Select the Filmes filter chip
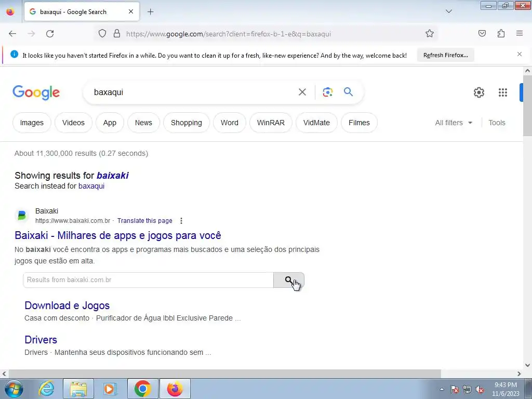This screenshot has height=399, width=532. click(x=359, y=123)
